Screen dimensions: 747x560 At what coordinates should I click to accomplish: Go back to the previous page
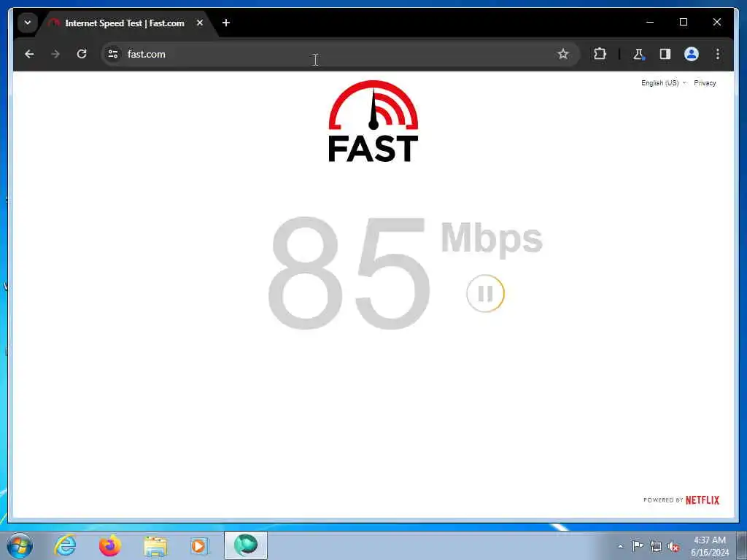29,54
